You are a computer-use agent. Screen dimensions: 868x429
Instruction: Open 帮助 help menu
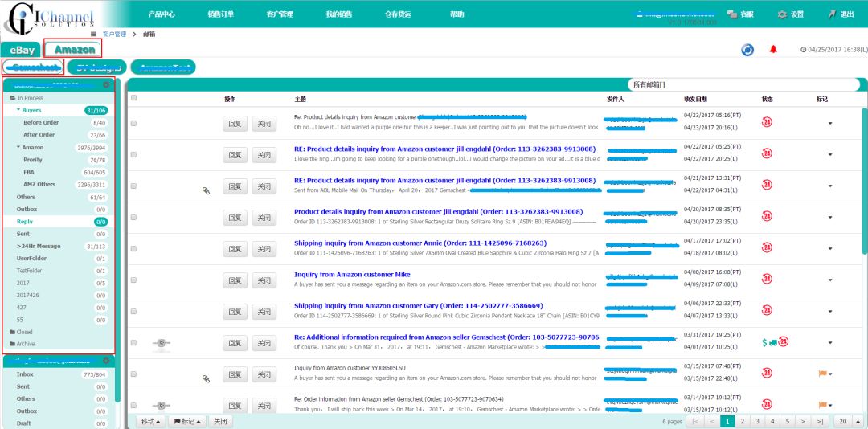[x=457, y=14]
